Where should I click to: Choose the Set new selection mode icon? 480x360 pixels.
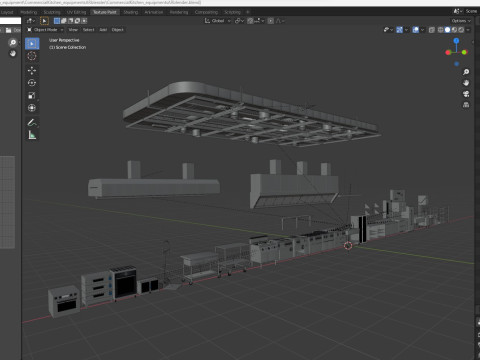click(57, 21)
